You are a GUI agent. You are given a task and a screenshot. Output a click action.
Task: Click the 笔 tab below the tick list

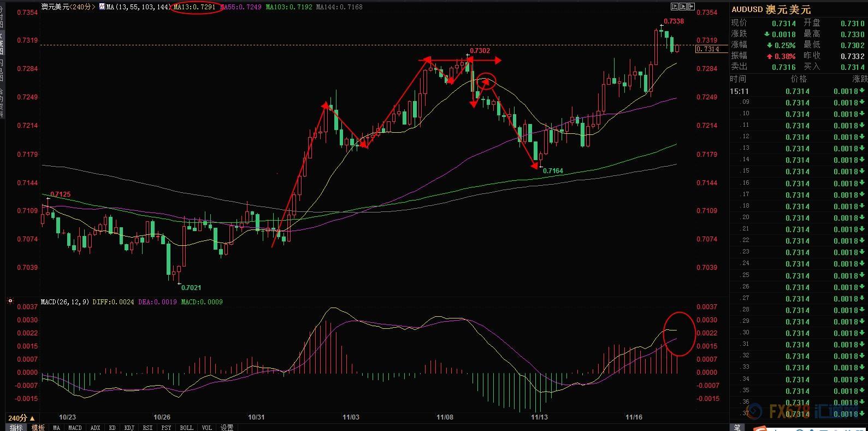tap(736, 427)
